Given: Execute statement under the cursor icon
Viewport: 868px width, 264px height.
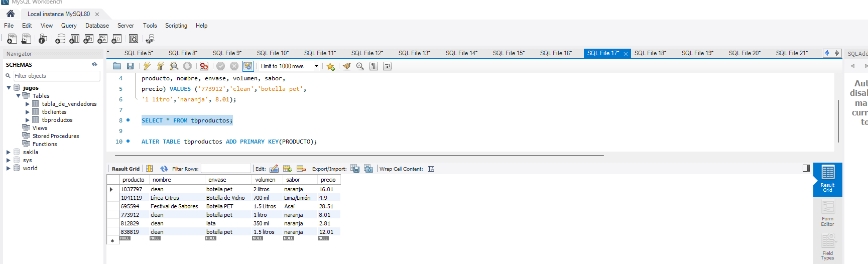Looking at the screenshot, I should click(x=161, y=66).
